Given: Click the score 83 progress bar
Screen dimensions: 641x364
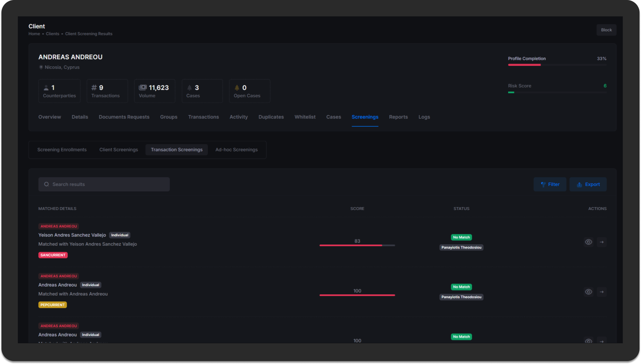Looking at the screenshot, I should (x=357, y=245).
